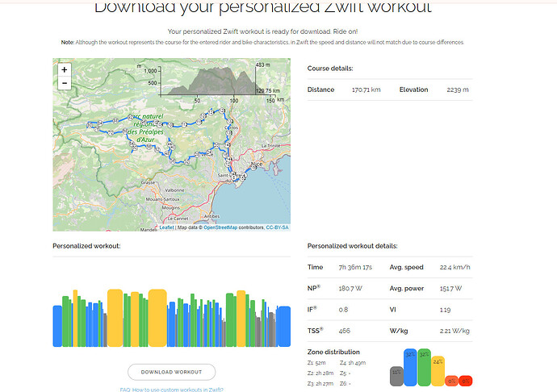Click the distance value 170.71 km
Viewport: 557px width, 392px height.
pyautogui.click(x=366, y=90)
